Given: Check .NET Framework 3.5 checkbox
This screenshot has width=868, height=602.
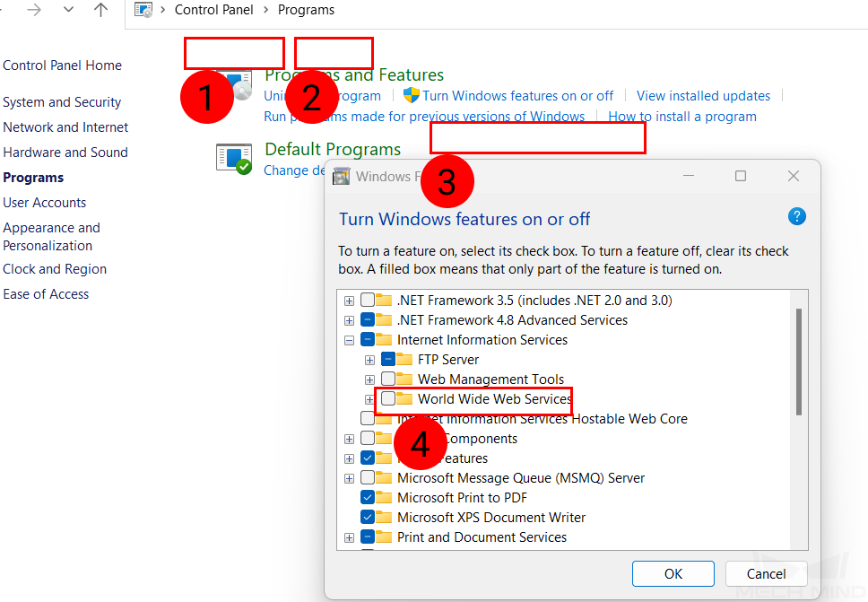Looking at the screenshot, I should tap(368, 301).
